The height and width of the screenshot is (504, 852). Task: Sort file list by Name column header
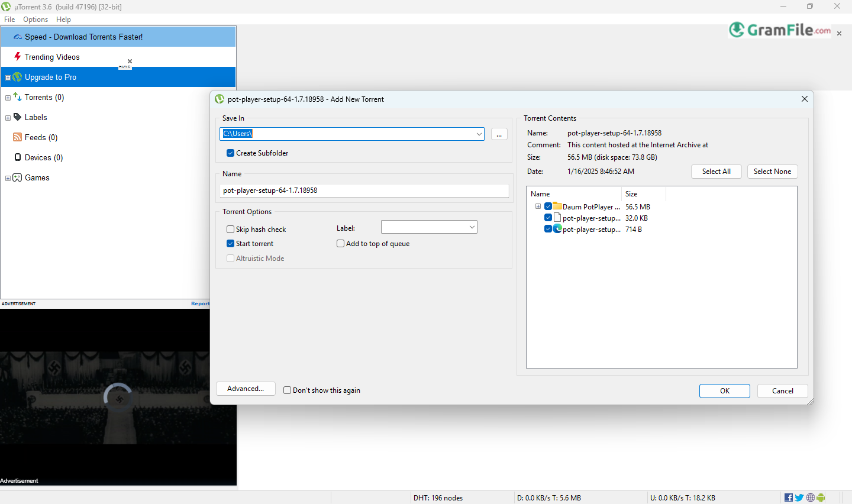click(x=574, y=194)
